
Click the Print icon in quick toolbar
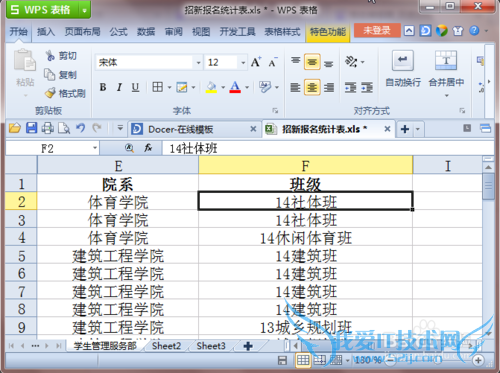pyautogui.click(x=48, y=128)
